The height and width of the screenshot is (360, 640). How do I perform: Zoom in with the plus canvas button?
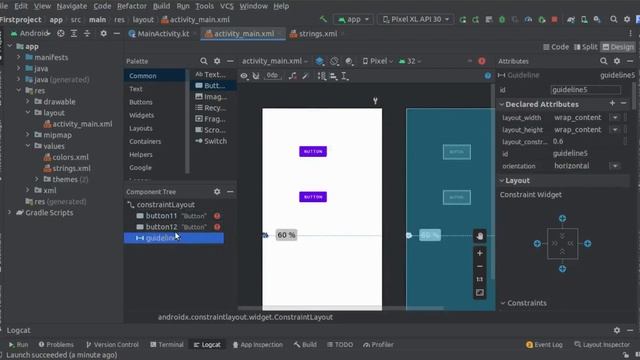tap(480, 253)
